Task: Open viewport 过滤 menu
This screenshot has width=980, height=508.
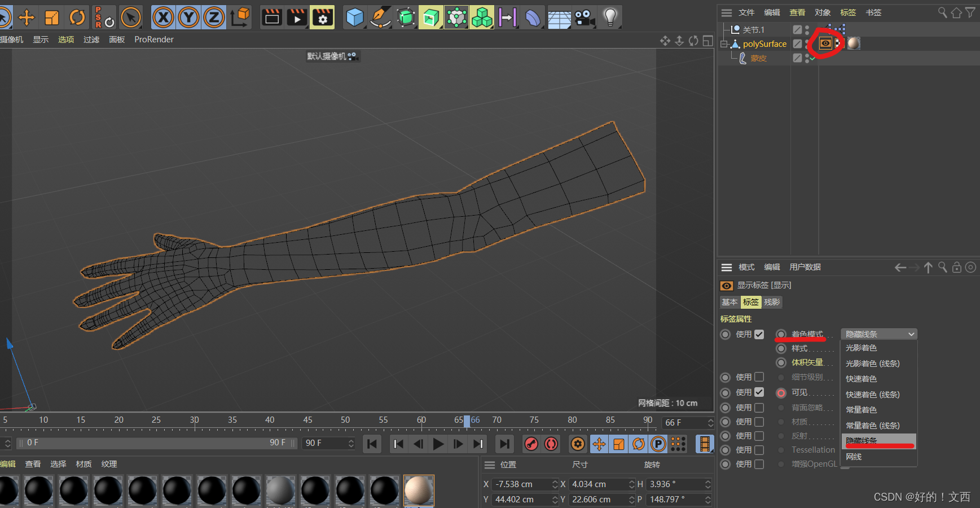Action: [x=91, y=40]
